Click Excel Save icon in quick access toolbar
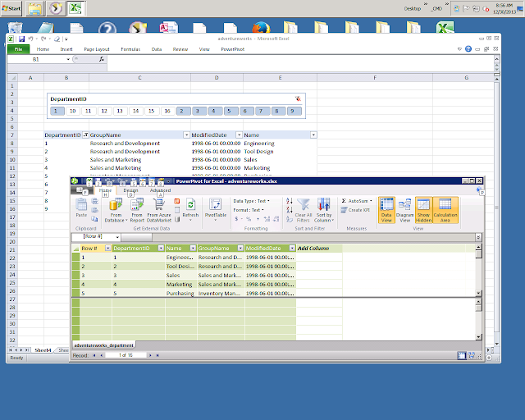525x420 pixels. [x=22, y=39]
